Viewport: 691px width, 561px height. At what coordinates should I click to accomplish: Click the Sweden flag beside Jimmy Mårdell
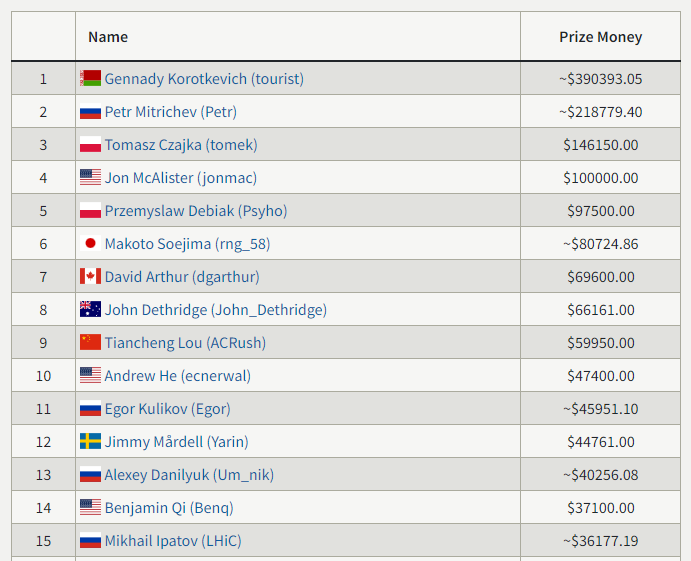tap(90, 441)
